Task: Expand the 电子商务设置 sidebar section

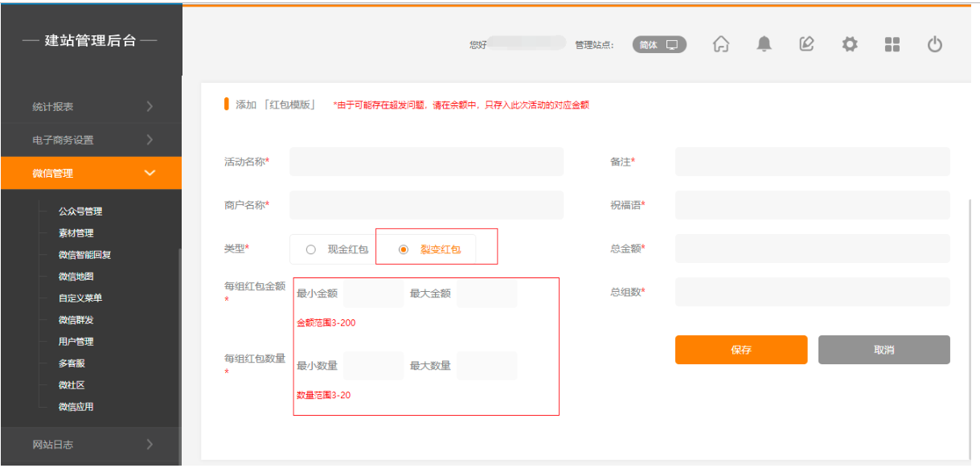Action: [91, 140]
